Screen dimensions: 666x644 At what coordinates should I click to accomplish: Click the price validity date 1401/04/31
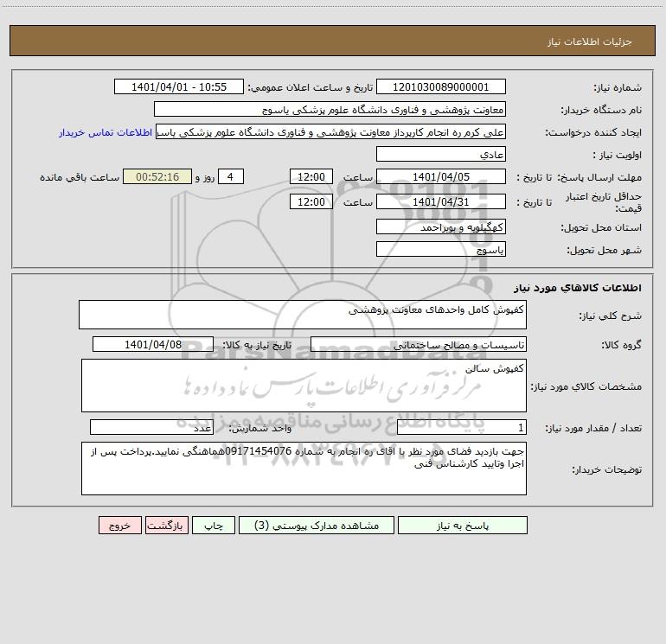pyautogui.click(x=441, y=201)
